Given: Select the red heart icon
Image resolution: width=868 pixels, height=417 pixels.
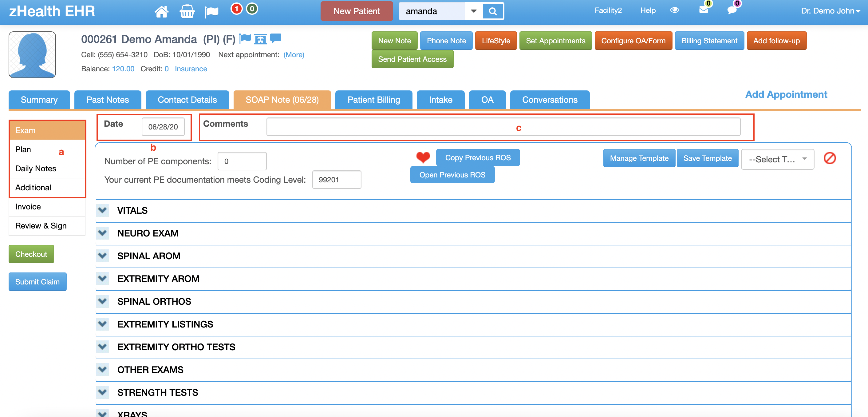Looking at the screenshot, I should (423, 157).
